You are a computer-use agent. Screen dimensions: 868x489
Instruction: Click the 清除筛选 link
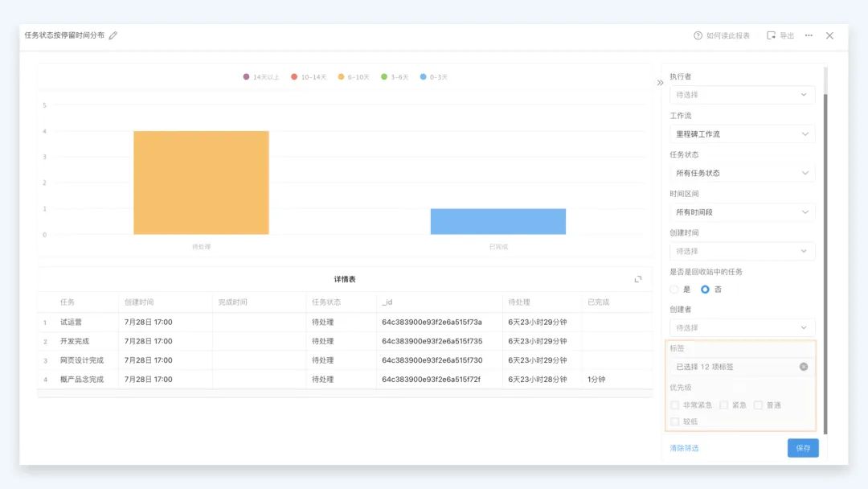pyautogui.click(x=684, y=448)
